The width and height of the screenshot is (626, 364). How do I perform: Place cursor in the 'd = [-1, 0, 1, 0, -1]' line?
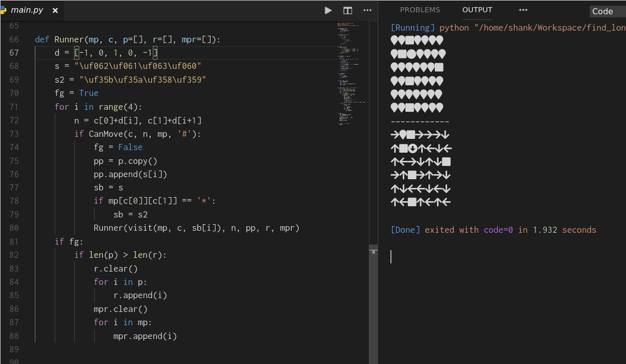point(106,53)
